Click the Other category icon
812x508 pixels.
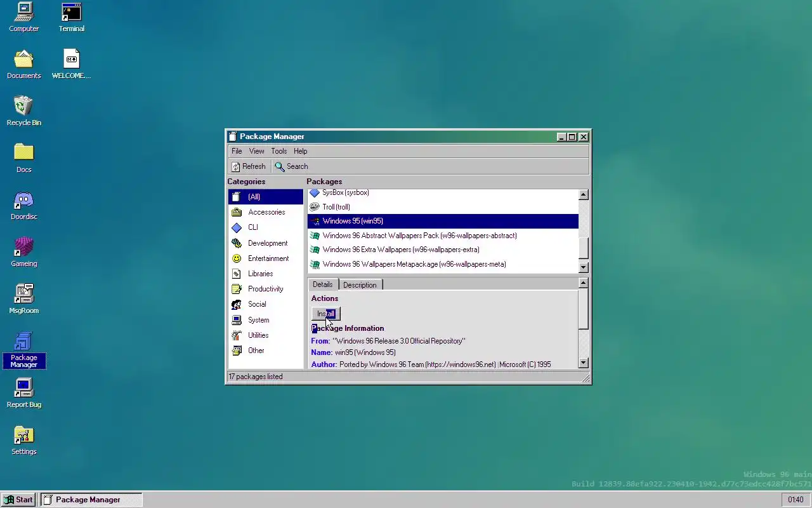(237, 351)
